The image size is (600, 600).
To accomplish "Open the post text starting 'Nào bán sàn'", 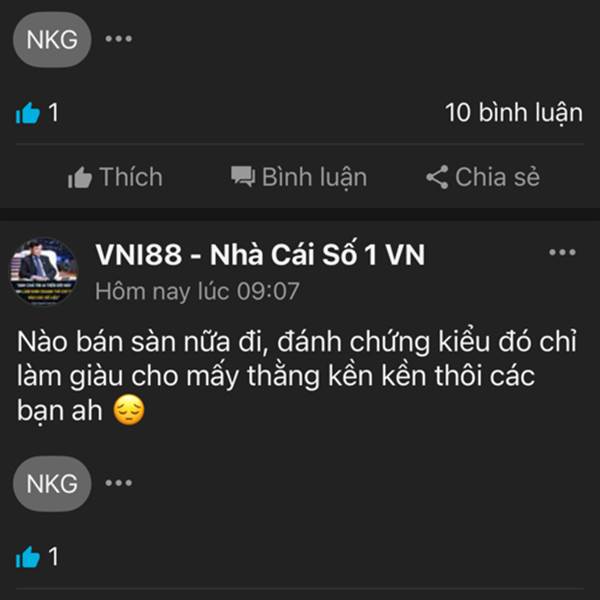I will (x=297, y=375).
